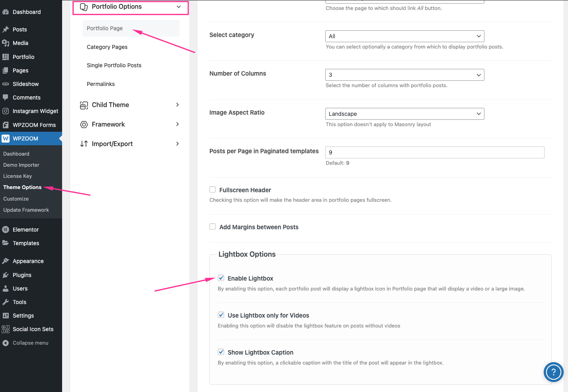Open the Demo Importer link

coord(21,165)
